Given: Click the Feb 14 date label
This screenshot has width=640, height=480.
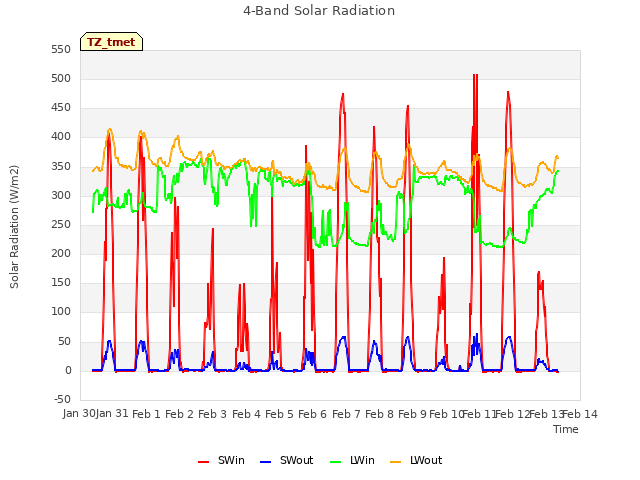Looking at the screenshot, I should (580, 414).
